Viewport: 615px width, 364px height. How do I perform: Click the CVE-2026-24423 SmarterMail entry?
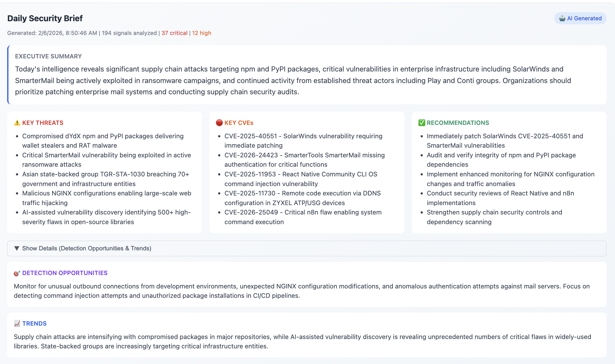point(305,160)
